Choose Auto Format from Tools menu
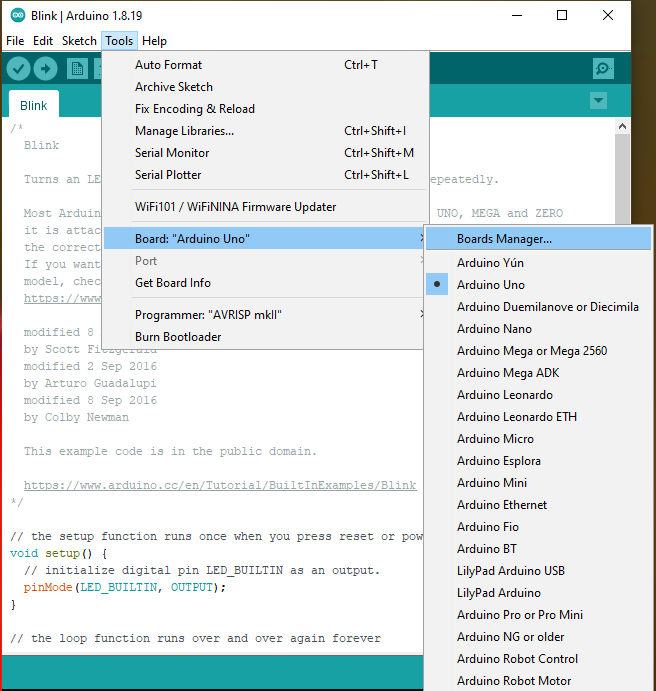 (x=263, y=65)
